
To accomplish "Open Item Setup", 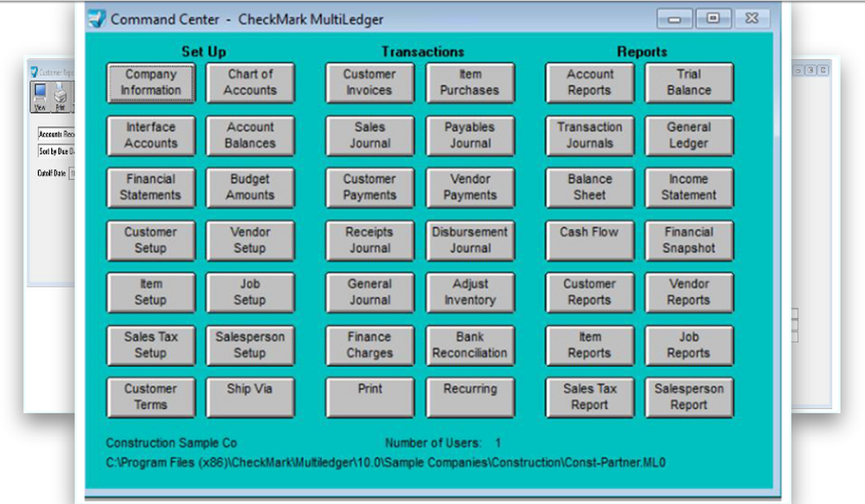I will (151, 292).
